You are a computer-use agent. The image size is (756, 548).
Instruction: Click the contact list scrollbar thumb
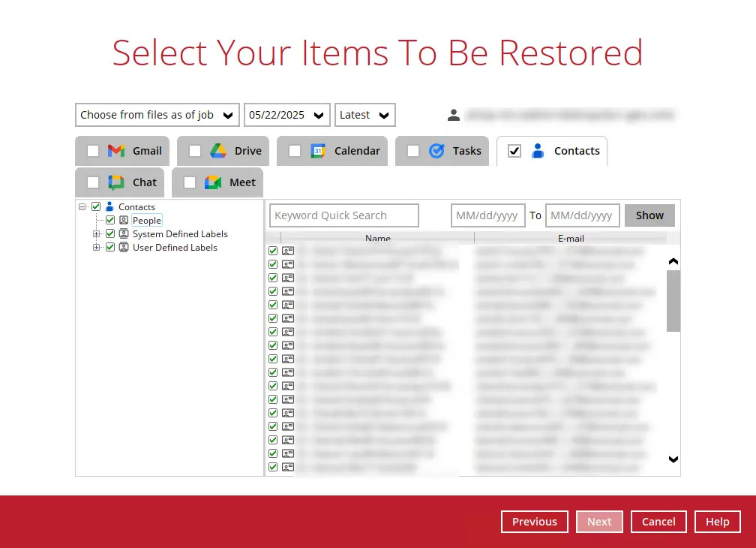673,300
